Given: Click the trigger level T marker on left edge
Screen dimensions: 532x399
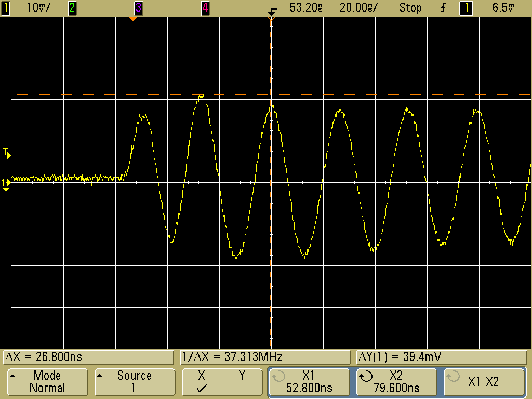Looking at the screenshot, I should click(x=7, y=153).
